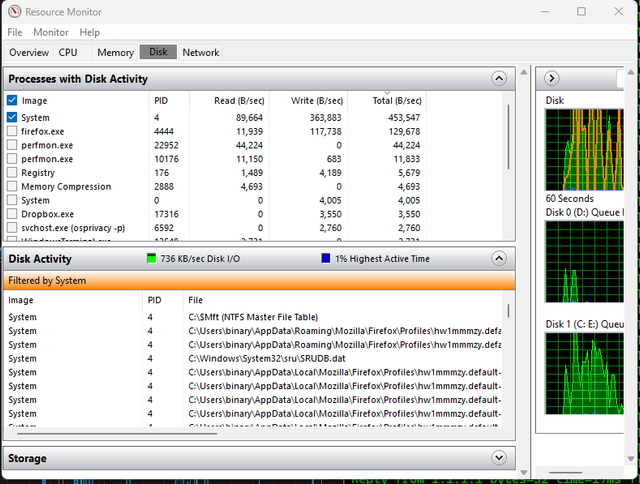Click the 'Filtered by System' orange bar
The width and height of the screenshot is (640, 484).
(x=259, y=280)
